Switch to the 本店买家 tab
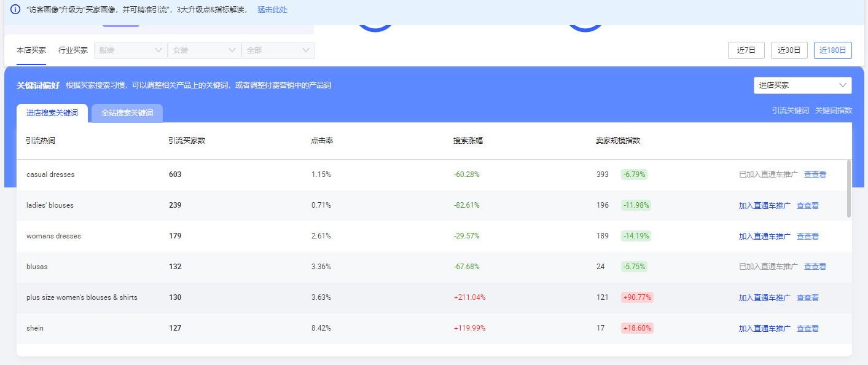 31,50
